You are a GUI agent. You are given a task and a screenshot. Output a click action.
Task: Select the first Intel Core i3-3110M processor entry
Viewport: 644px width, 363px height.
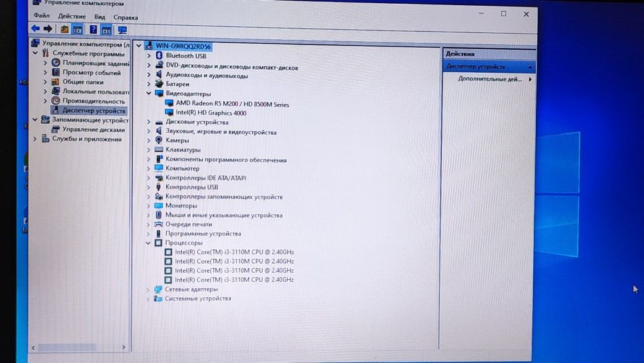click(234, 252)
